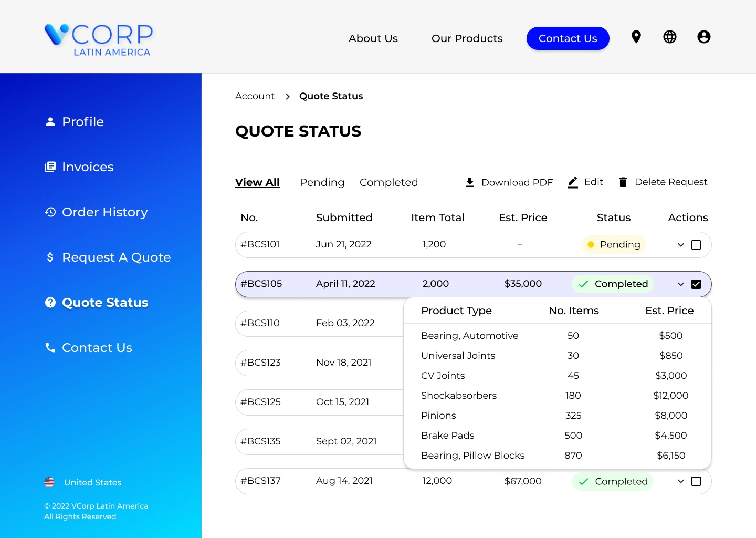The width and height of the screenshot is (756, 538).
Task: Click the Contact Us button in header
Action: click(x=568, y=38)
